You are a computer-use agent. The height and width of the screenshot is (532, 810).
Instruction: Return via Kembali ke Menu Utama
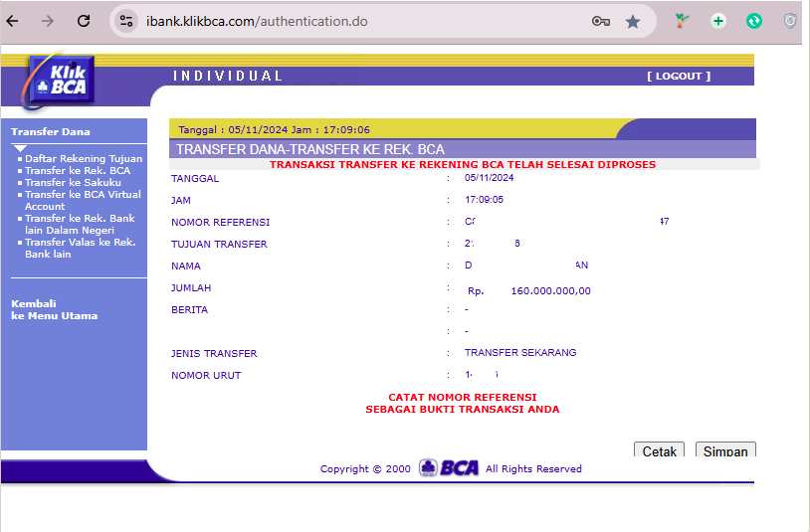[55, 309]
